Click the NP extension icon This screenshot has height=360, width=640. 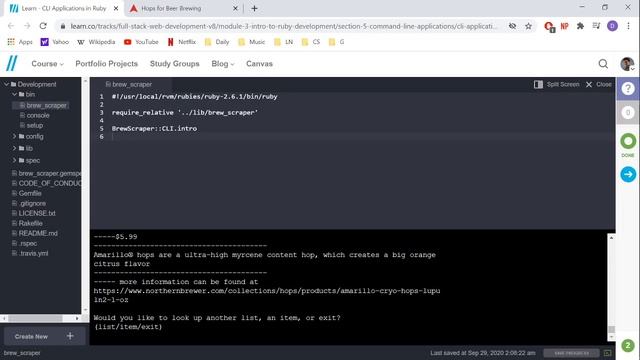564,26
